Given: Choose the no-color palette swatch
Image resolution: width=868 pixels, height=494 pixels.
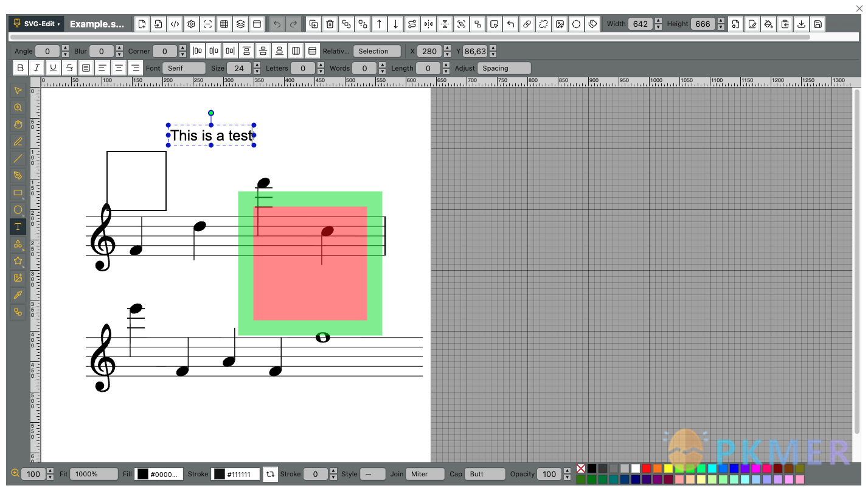Looking at the screenshot, I should [x=581, y=468].
